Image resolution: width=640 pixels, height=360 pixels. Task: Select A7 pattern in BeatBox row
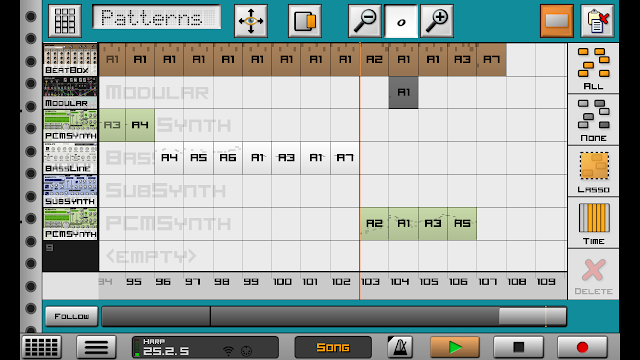491,60
